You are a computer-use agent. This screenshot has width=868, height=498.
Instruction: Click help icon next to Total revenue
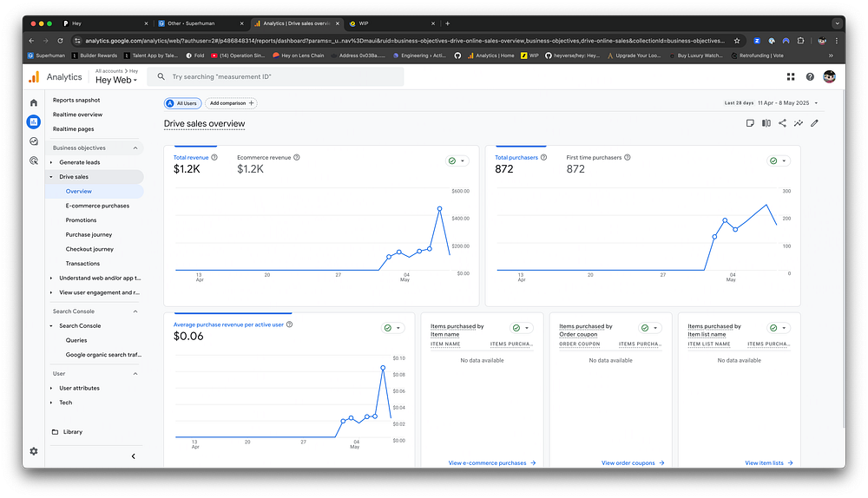point(214,158)
